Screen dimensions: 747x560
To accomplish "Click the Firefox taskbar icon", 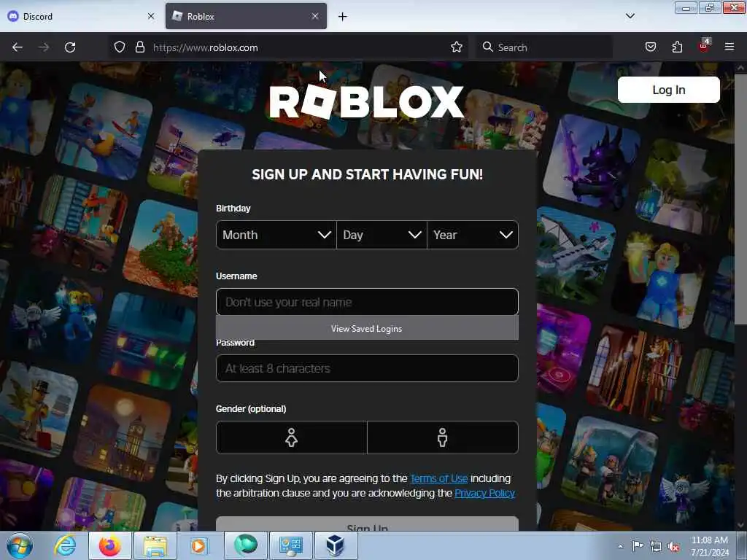I will (109, 545).
